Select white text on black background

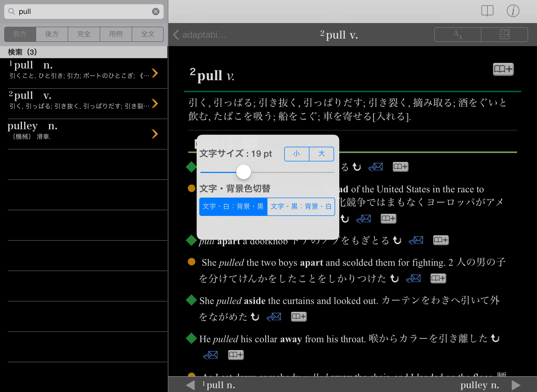click(x=233, y=207)
